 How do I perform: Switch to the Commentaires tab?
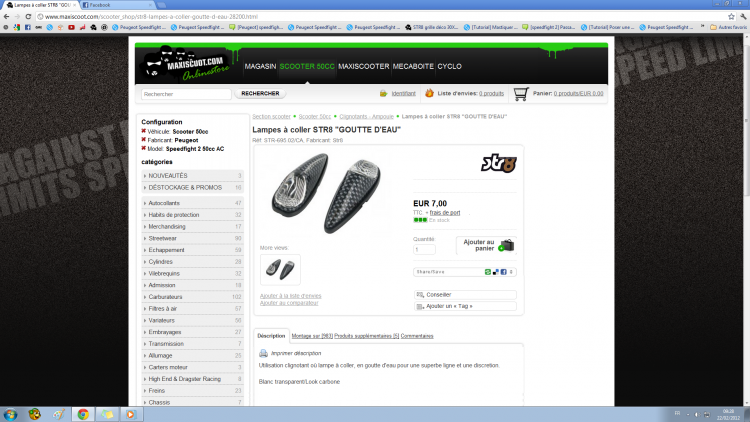(x=417, y=335)
